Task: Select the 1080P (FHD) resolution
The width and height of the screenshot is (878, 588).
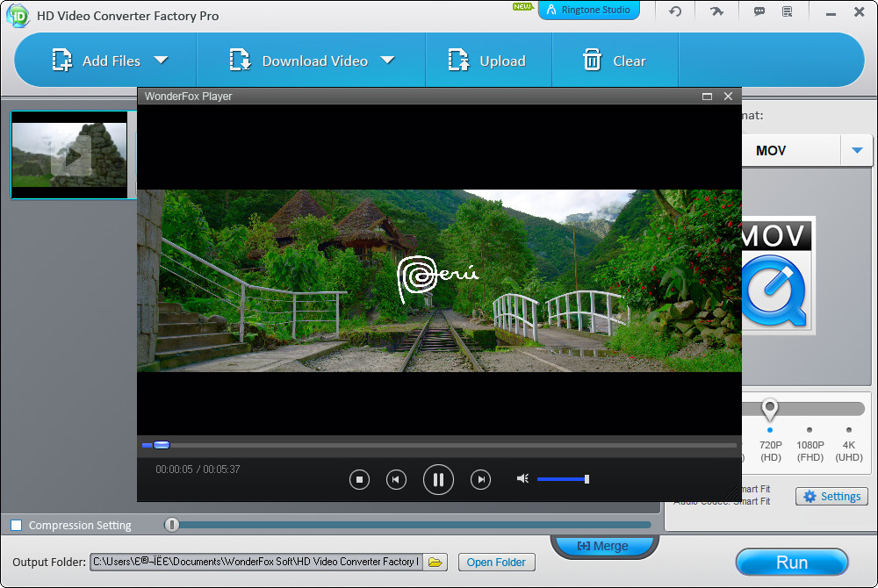Action: [x=810, y=446]
